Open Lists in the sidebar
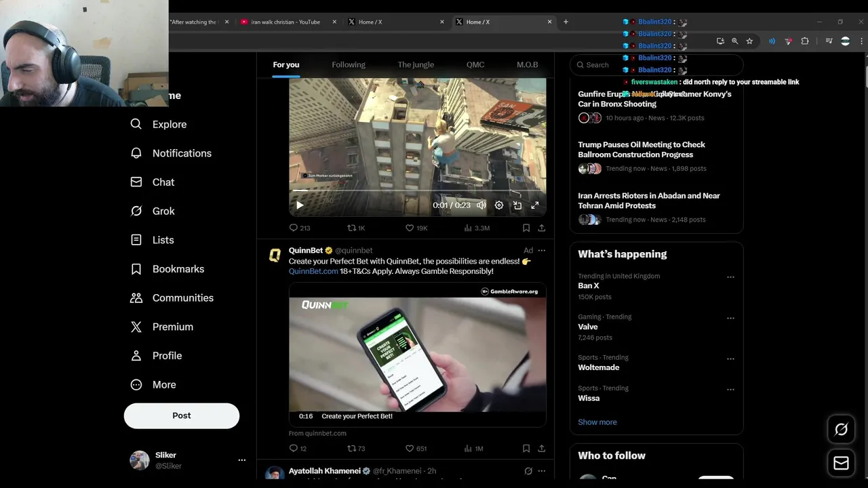Viewport: 868px width, 488px height. (152, 240)
